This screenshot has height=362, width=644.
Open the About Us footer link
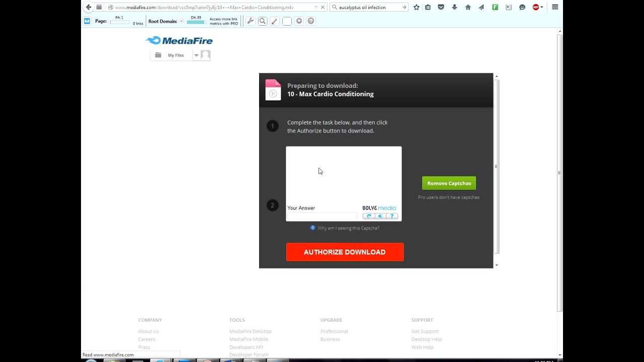[148, 331]
